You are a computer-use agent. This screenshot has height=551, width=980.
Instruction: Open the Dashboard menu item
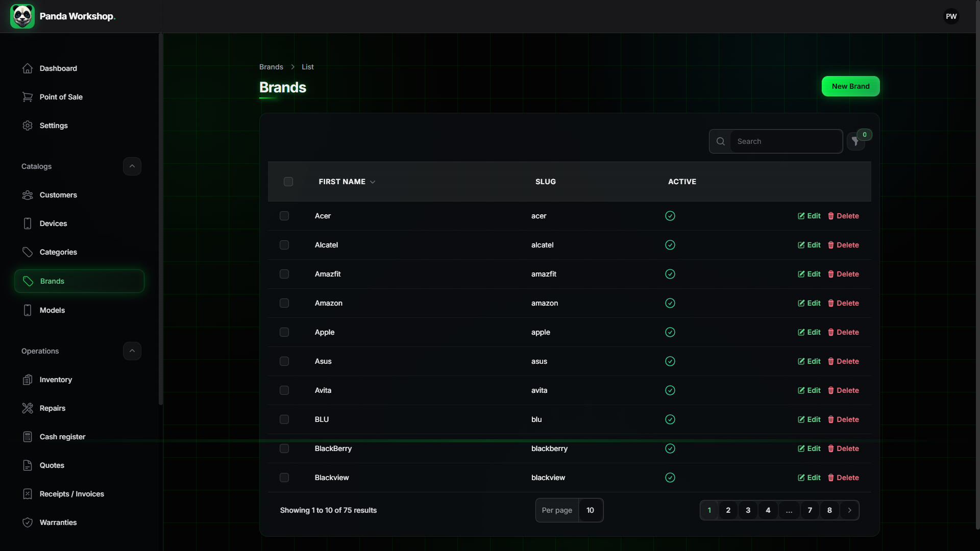click(x=79, y=68)
